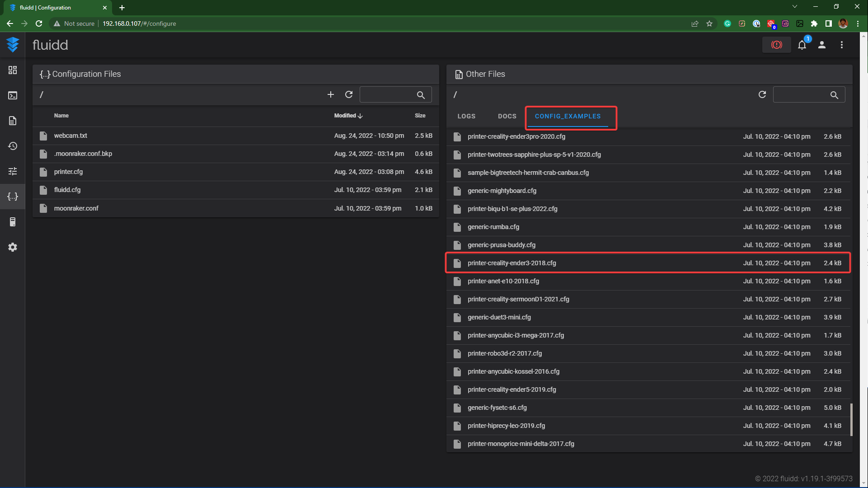Refresh the Other Files list
868x488 pixels.
[762, 94]
